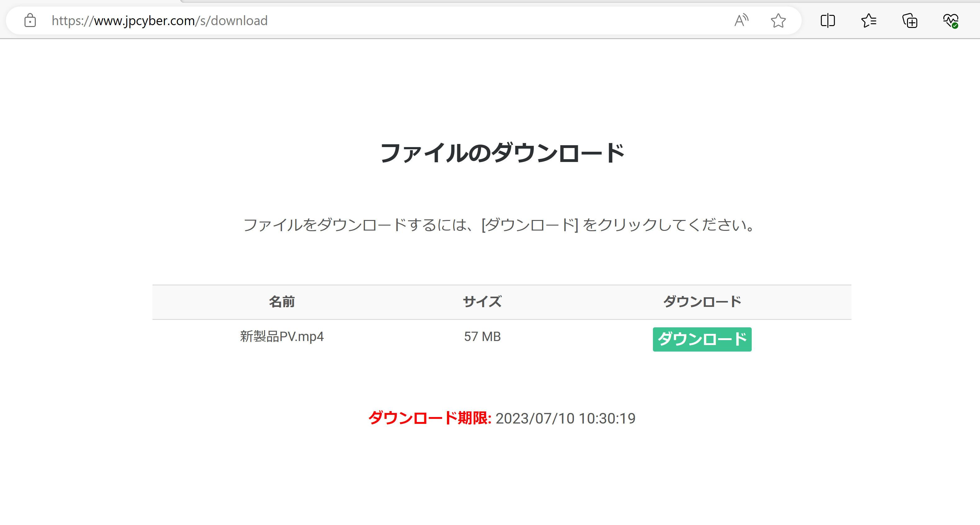
Task: Click the ファイルのダウンロード heading
Action: pyautogui.click(x=502, y=153)
